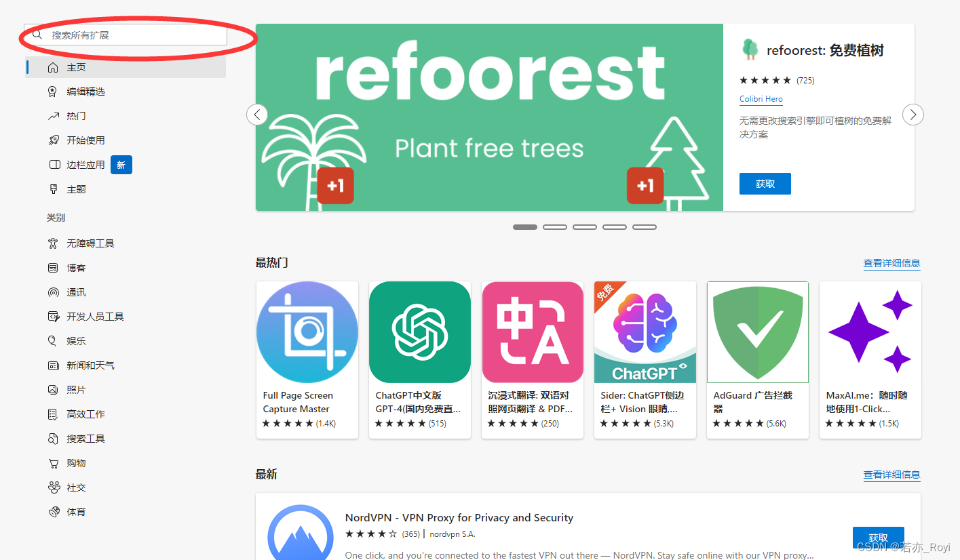Screen dimensions: 960x560
Task: Select the third carousel page indicator
Action: tap(585, 227)
